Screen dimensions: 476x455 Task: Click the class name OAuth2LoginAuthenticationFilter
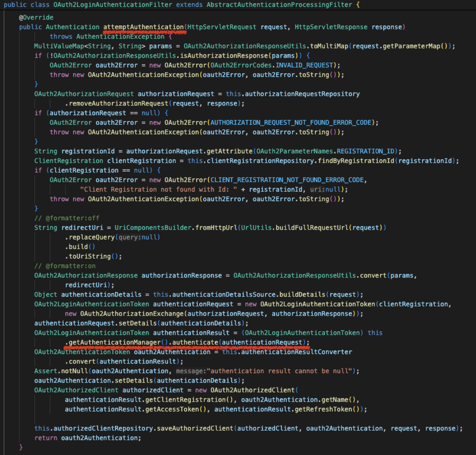point(113,5)
